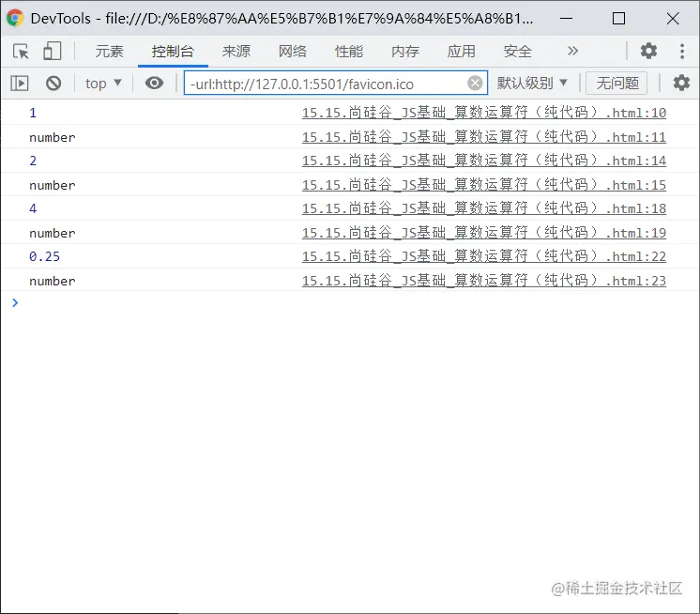Activate the inspect element picker icon
The width and height of the screenshot is (700, 614).
(x=21, y=52)
